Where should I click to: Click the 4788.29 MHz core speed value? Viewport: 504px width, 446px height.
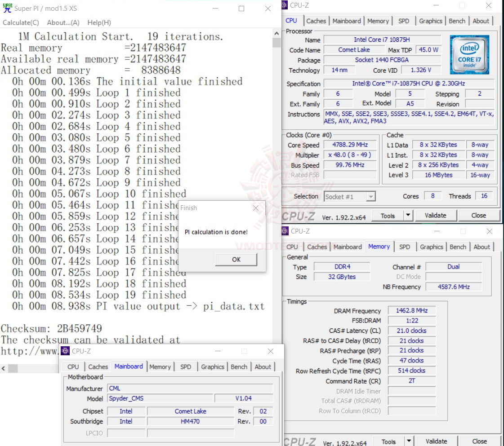(350, 145)
